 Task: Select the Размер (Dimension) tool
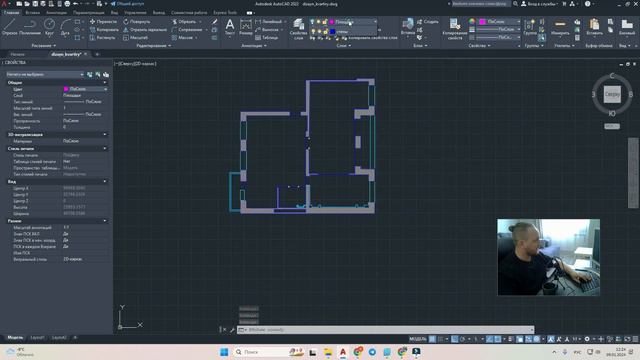coord(246,27)
